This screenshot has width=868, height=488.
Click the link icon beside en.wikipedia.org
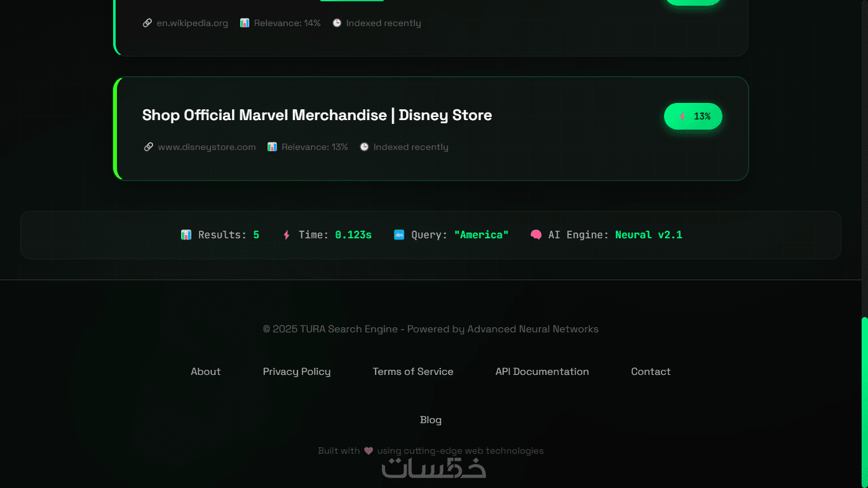click(x=147, y=23)
